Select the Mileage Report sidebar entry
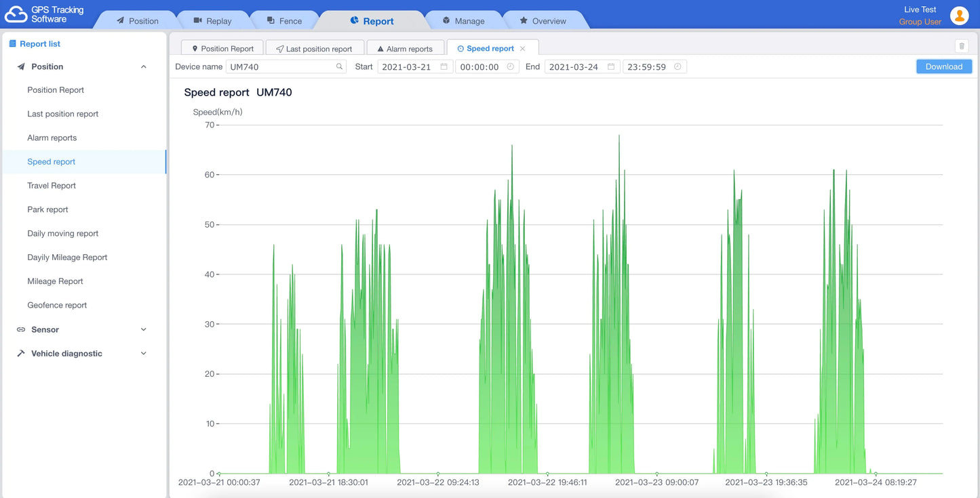The image size is (980, 498). 54,281
